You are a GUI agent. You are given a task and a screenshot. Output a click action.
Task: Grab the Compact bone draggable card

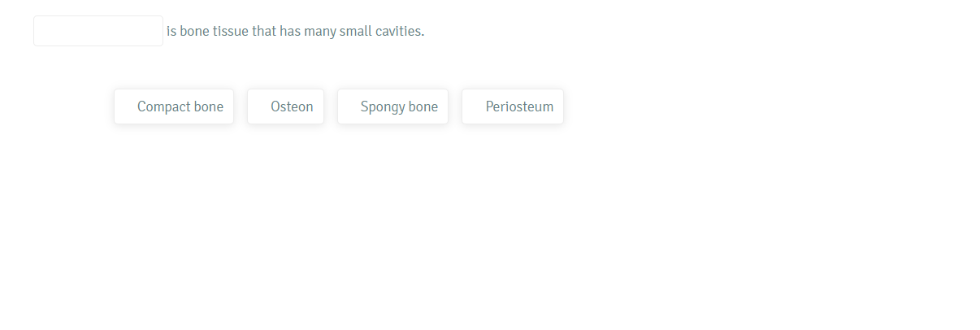174,106
